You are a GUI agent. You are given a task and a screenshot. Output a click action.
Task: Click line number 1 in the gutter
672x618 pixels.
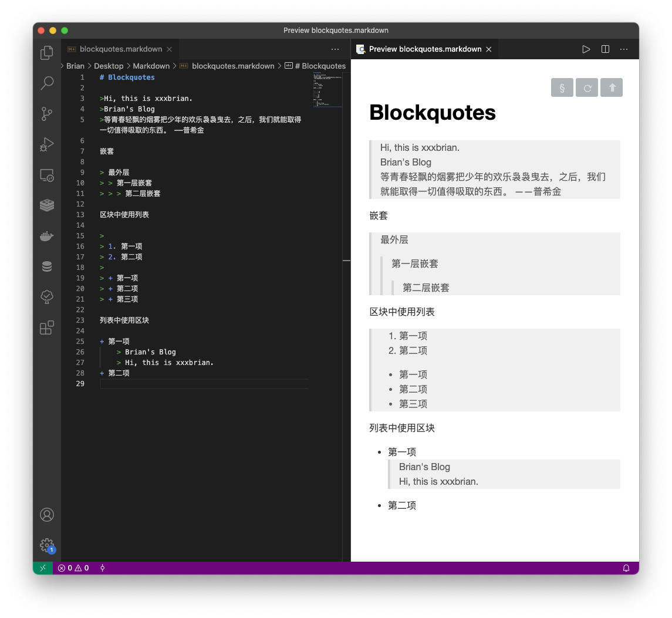(82, 77)
